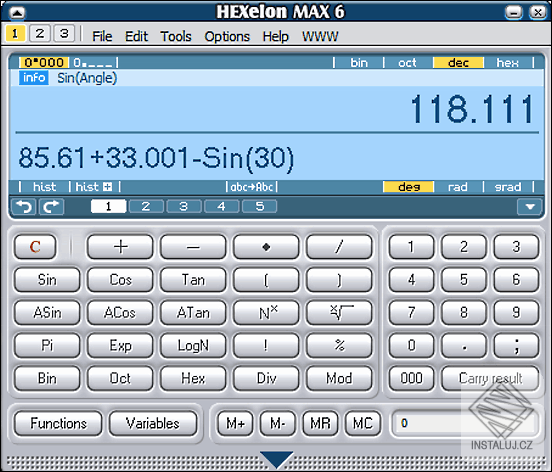Open the Tools menu
The height and width of the screenshot is (472, 552).
(x=176, y=36)
